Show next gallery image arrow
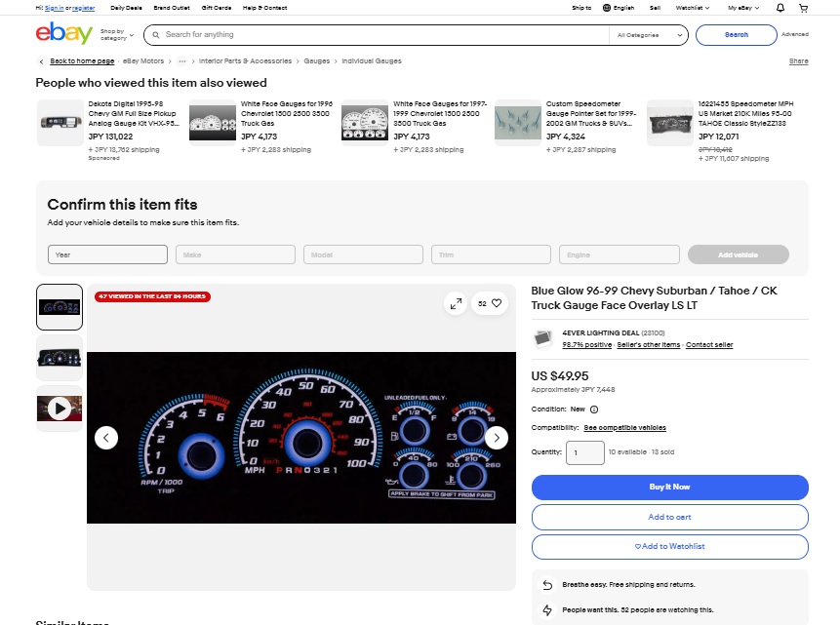The width and height of the screenshot is (840, 625). pyautogui.click(x=496, y=438)
